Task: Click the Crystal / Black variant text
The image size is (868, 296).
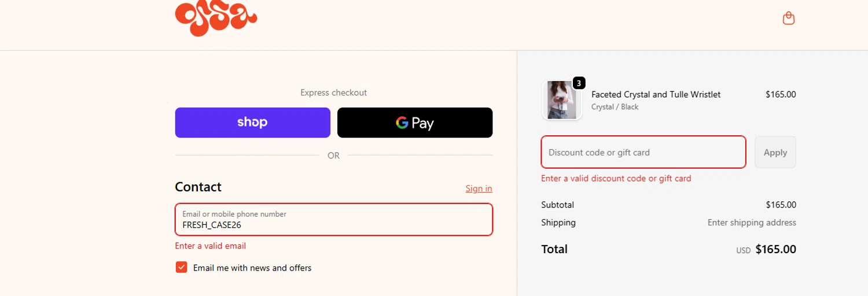Action: coord(615,107)
